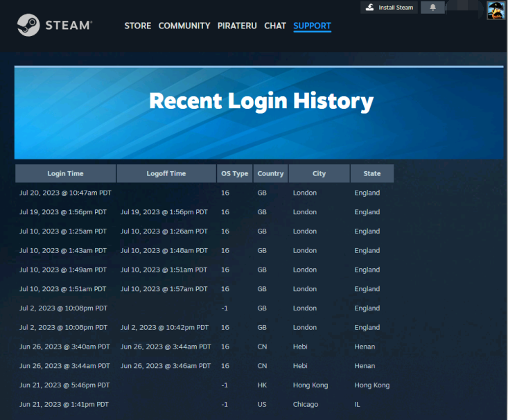The height and width of the screenshot is (420, 508).
Task: Click OS type -1 in Jun 21 1:41pm row
Action: (225, 405)
